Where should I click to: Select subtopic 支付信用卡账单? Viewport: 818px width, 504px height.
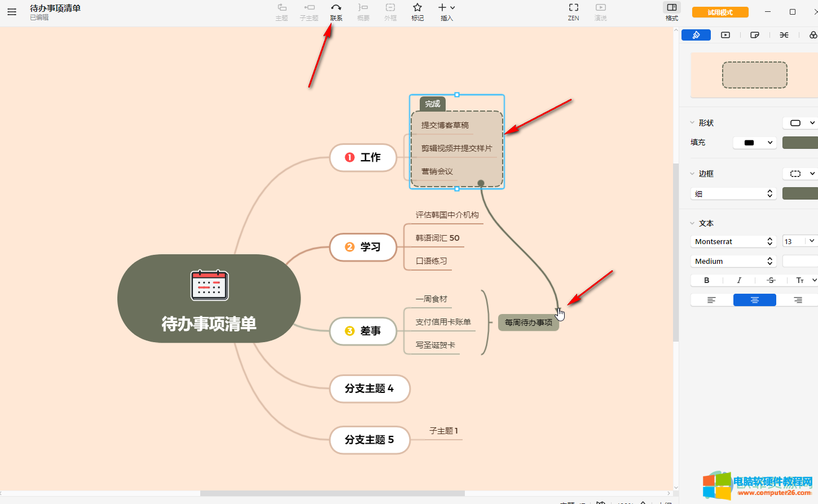point(443,322)
